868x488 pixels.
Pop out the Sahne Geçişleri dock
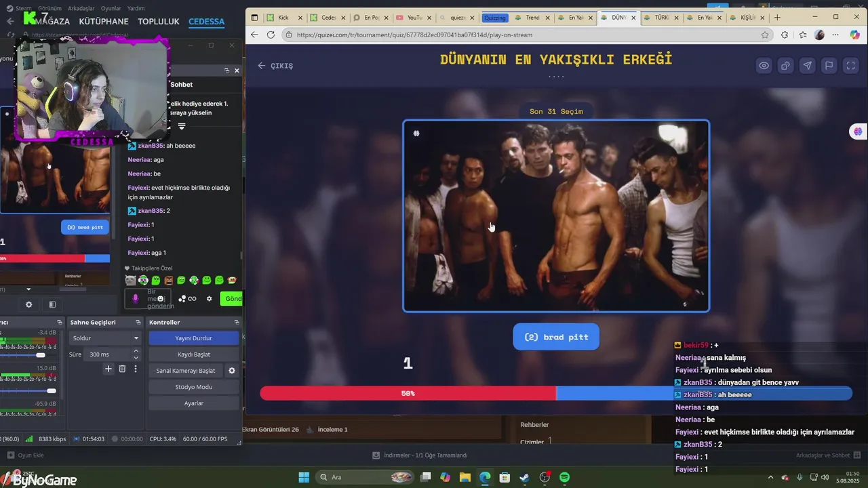tap(138, 322)
